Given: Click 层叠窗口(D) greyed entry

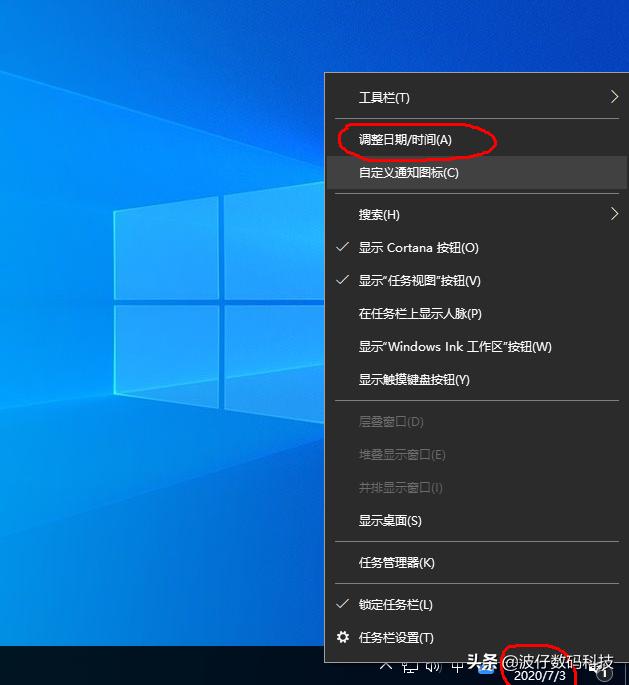Looking at the screenshot, I should 476,422.
